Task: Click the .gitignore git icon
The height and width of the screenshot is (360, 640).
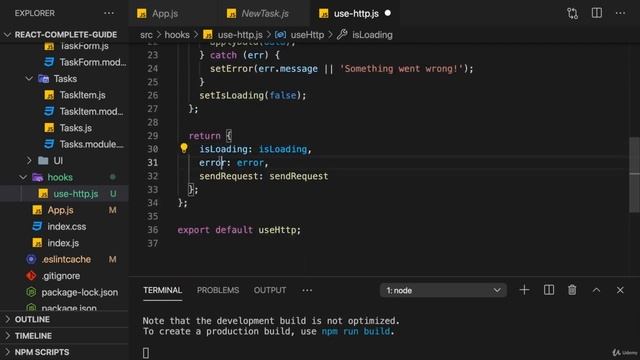Action: [31, 276]
